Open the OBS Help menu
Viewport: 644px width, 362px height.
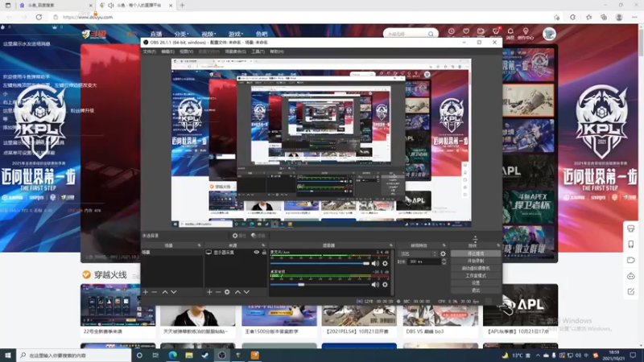(x=276, y=51)
